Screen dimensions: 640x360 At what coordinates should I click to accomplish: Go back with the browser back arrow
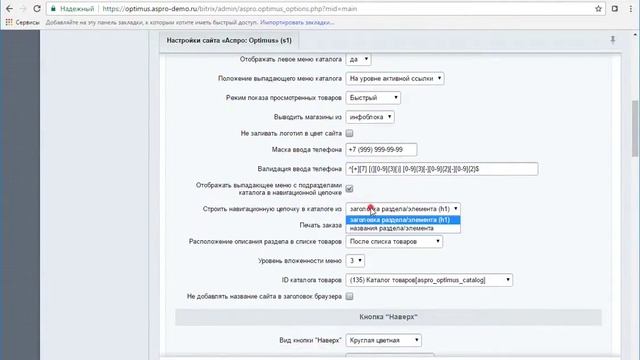tap(9, 9)
